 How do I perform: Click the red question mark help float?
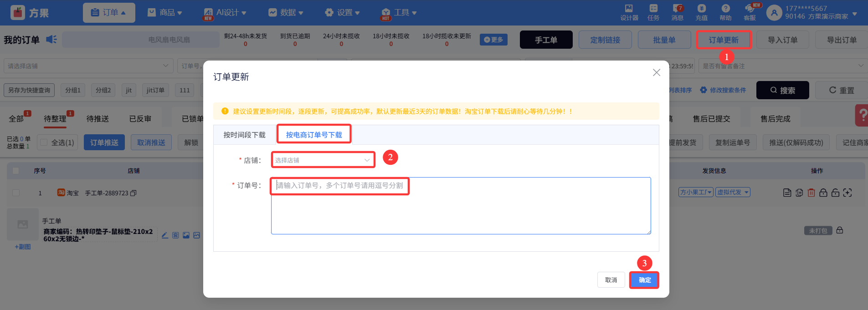pyautogui.click(x=862, y=115)
